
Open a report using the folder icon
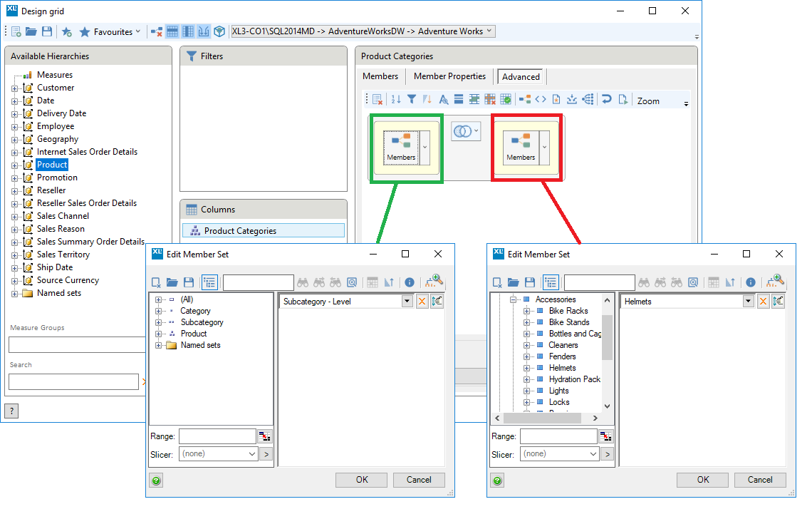31,31
